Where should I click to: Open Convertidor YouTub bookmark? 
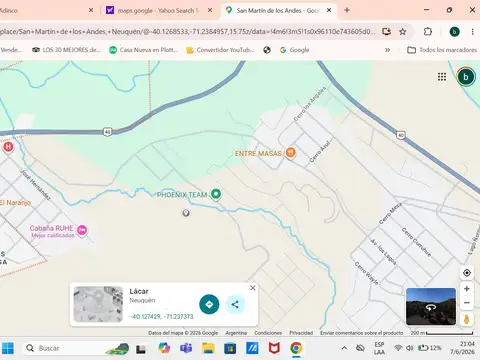click(220, 50)
